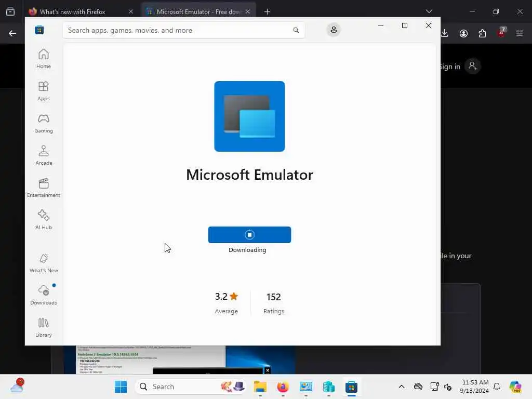The height and width of the screenshot is (399, 532).
Task: Open AI Hub in Store sidebar
Action: 44,220
